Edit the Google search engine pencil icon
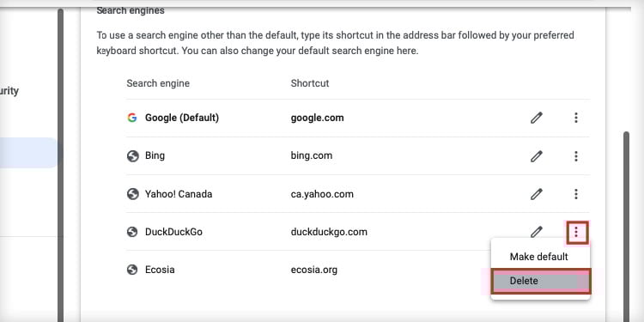 536,118
